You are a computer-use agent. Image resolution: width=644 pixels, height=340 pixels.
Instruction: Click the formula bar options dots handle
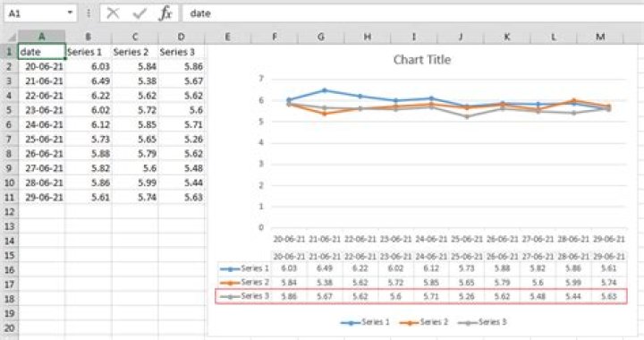coord(89,13)
